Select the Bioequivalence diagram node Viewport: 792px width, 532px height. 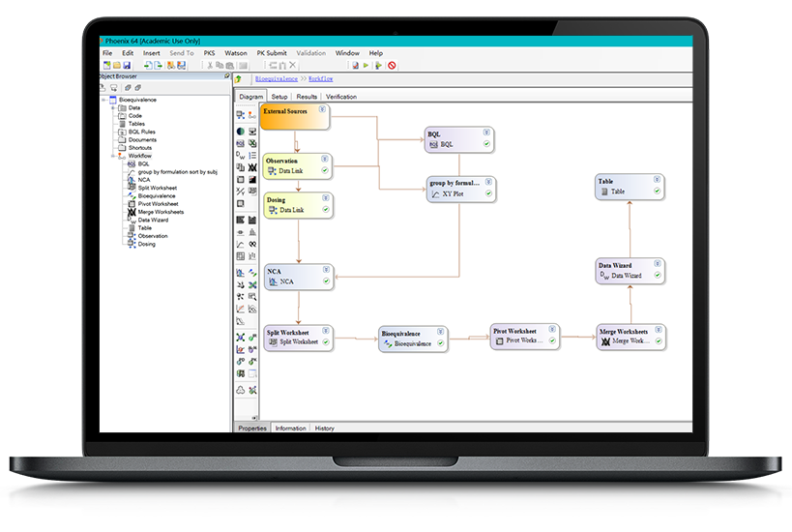(x=413, y=339)
